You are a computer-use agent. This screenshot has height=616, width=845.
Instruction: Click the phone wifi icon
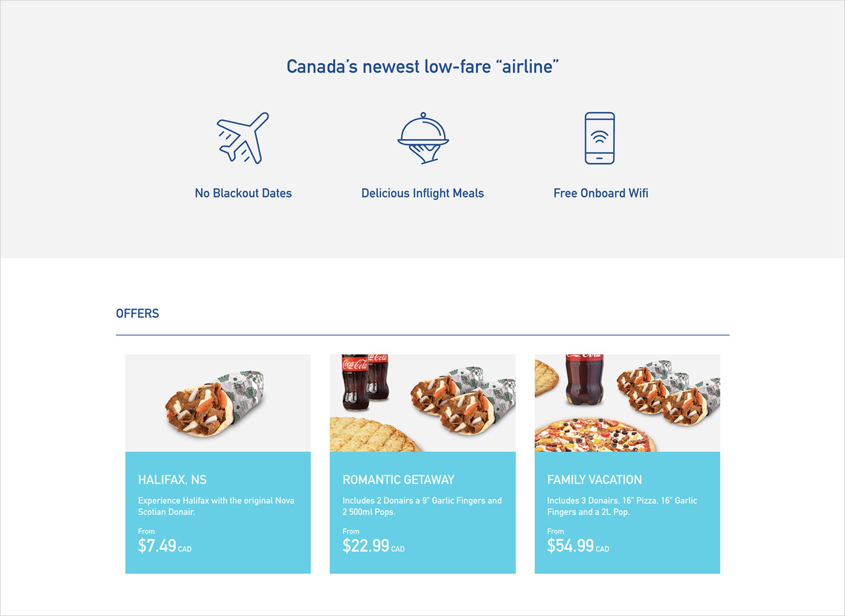coord(600,138)
